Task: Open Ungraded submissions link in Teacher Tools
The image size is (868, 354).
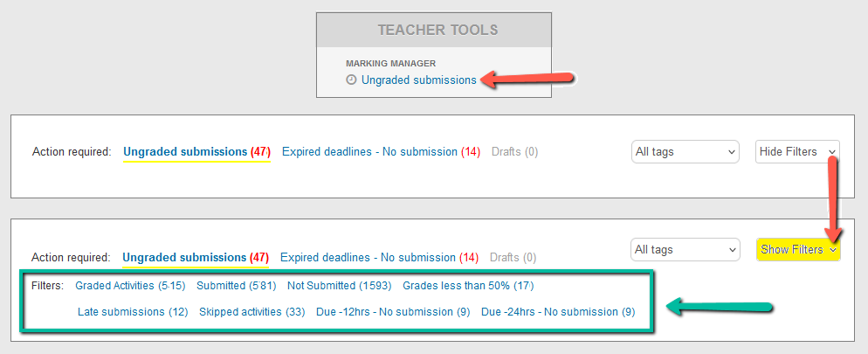Action: tap(419, 80)
